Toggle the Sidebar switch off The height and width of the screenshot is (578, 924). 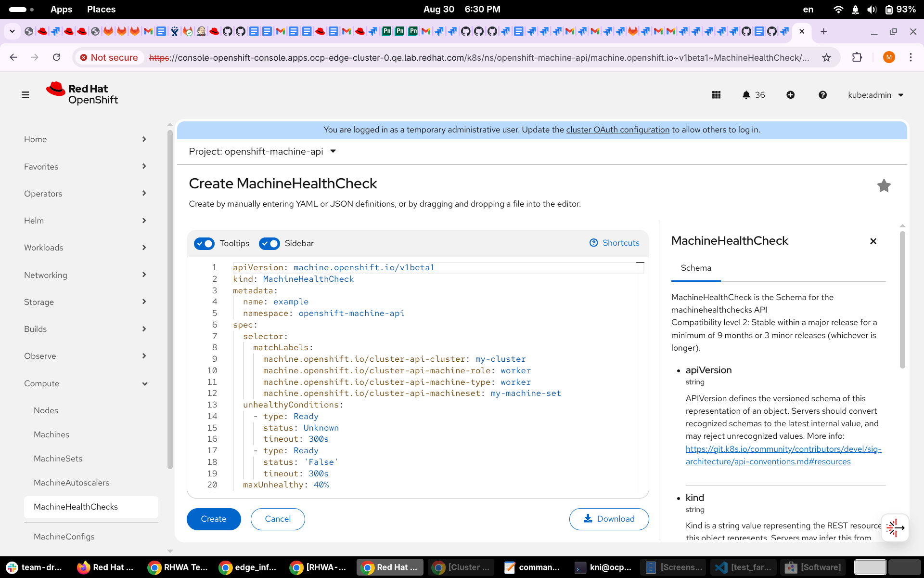pos(269,243)
